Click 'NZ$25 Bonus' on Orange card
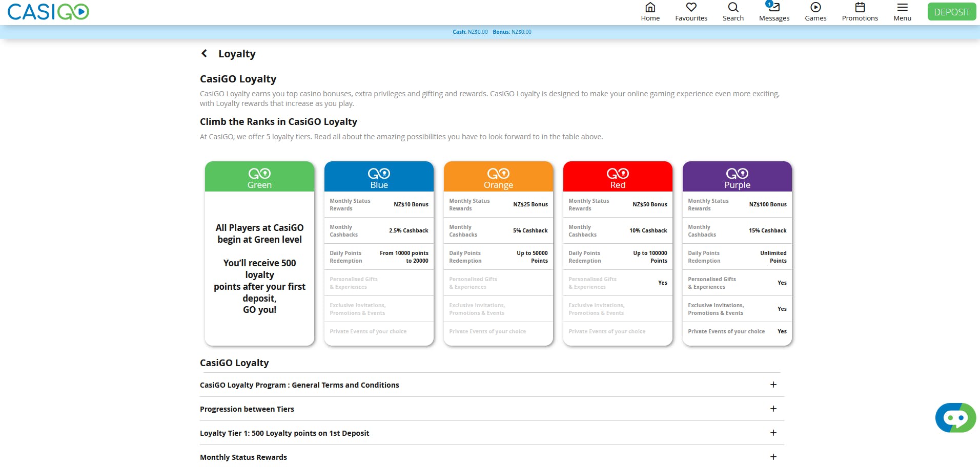 (530, 204)
